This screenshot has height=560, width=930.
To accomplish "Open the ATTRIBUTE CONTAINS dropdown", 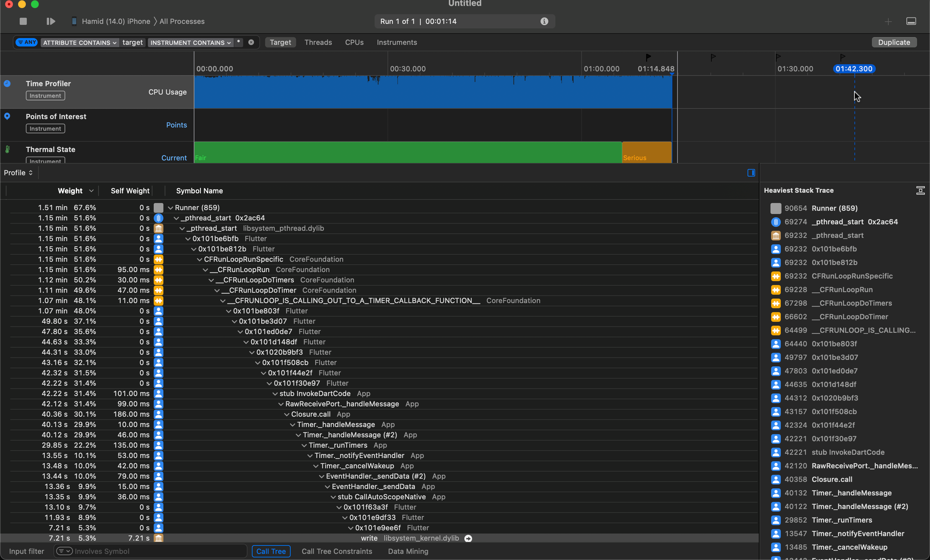I will 79,43.
